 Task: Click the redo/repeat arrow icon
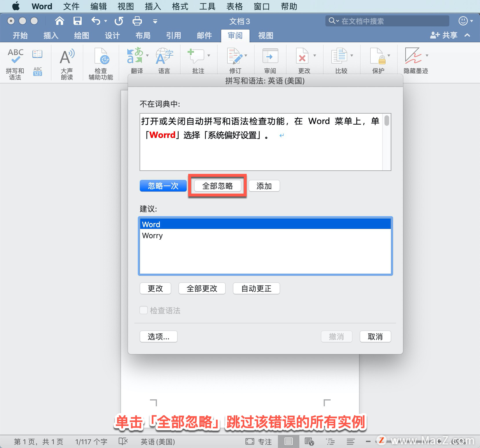(x=119, y=21)
